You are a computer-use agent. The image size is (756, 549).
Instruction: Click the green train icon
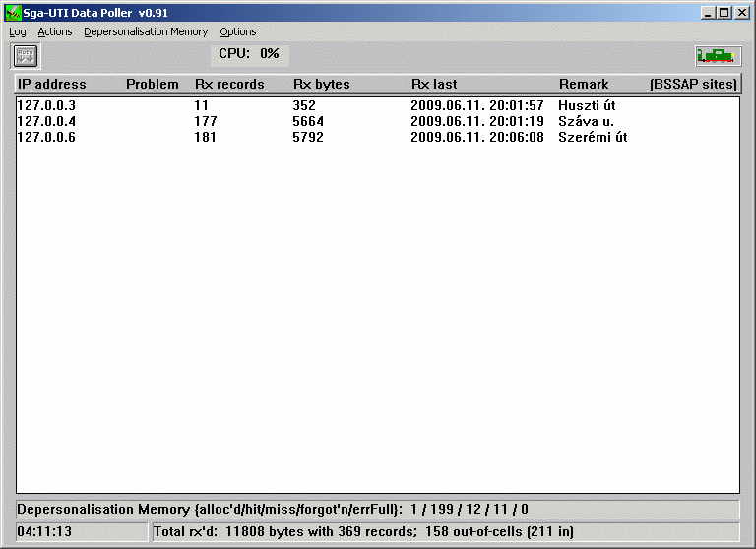pyautogui.click(x=718, y=55)
